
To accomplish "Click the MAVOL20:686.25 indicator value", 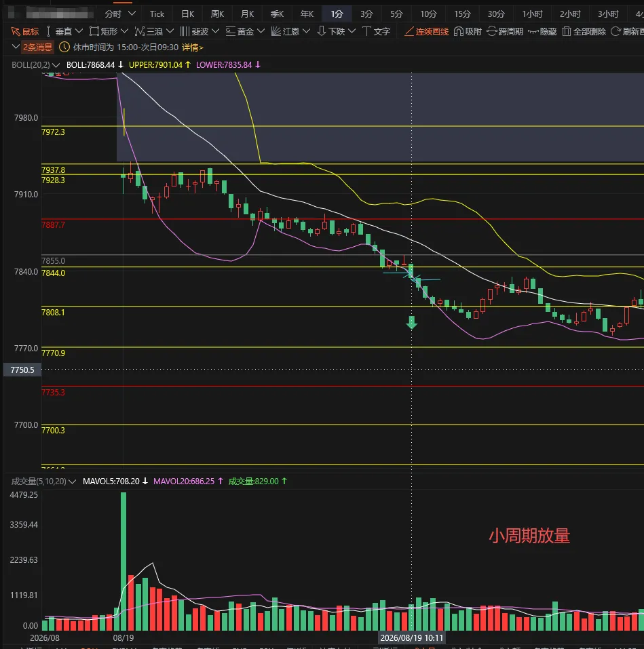I will pos(184,481).
